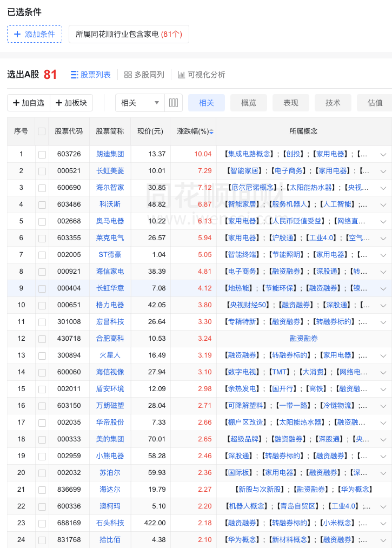
Task: Expand concepts for 海信家电 row
Action: (383, 272)
